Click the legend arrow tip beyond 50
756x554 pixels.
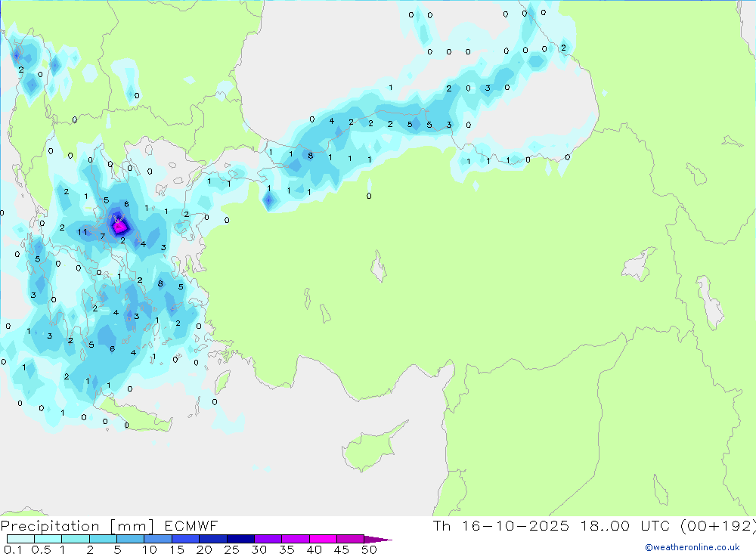pyautogui.click(x=379, y=540)
